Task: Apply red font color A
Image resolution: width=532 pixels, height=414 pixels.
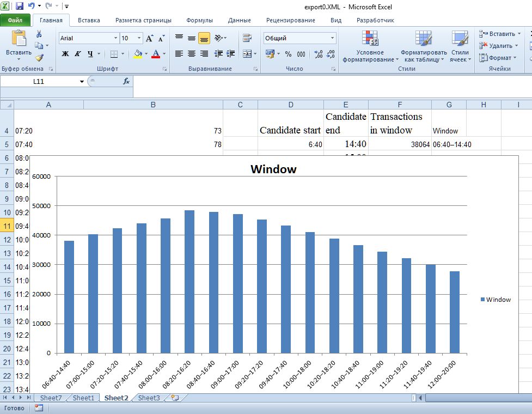Action: point(156,53)
